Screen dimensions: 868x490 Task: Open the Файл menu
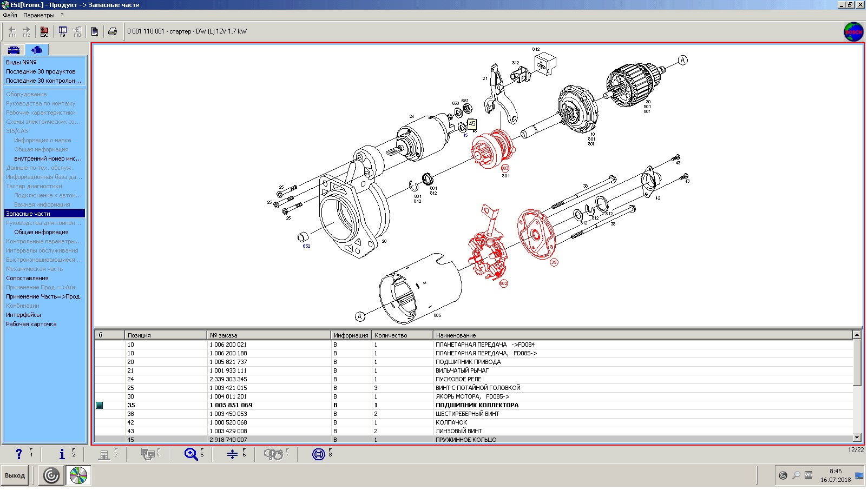10,15
